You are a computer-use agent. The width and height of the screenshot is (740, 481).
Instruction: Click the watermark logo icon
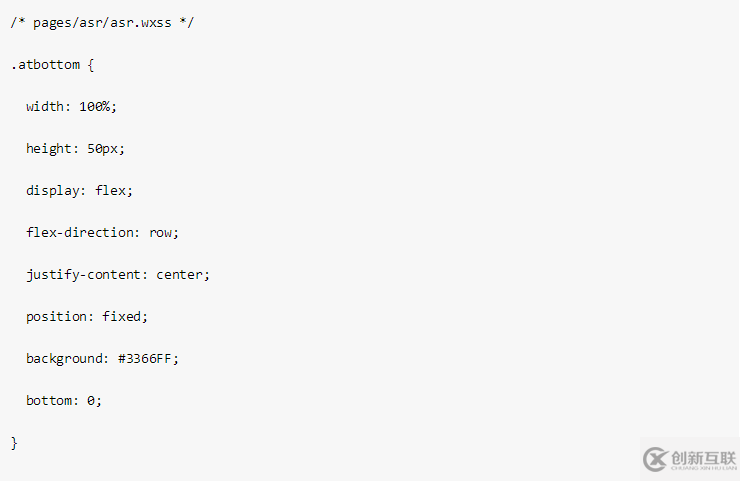(x=656, y=459)
